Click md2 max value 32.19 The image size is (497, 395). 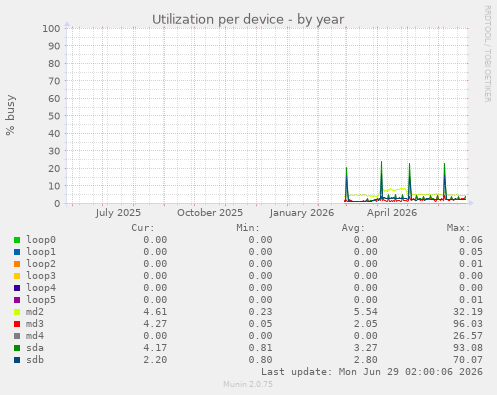point(468,312)
